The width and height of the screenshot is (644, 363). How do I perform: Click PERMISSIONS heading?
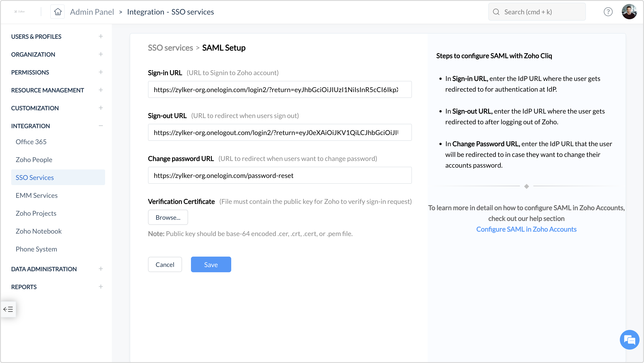[x=30, y=72]
